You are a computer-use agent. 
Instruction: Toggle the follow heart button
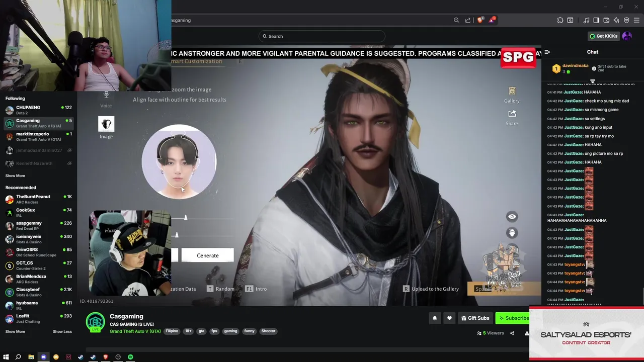449,318
